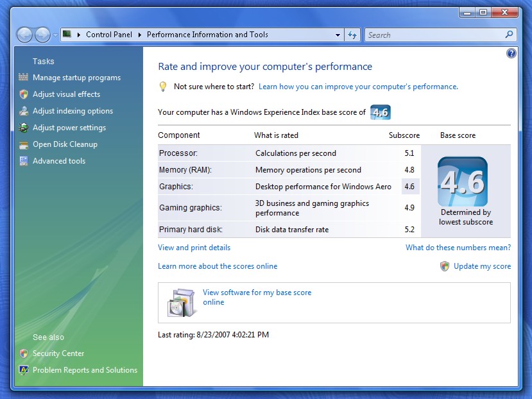Click the Manage startup programs icon
The width and height of the screenshot is (532, 399).
(x=23, y=78)
